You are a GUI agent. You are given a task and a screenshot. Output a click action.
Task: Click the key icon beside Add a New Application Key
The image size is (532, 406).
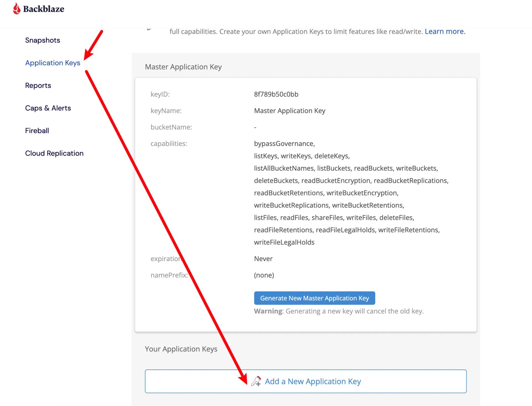click(256, 381)
